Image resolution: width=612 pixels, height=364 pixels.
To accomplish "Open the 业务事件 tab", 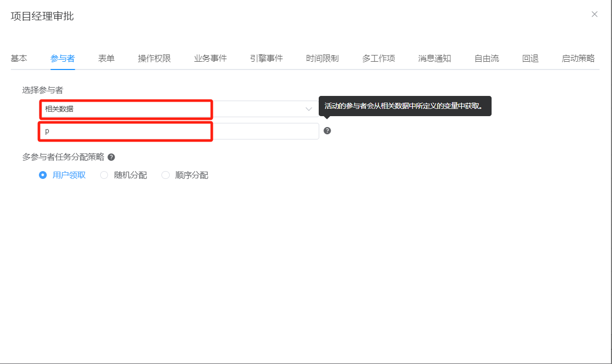I will (x=210, y=58).
